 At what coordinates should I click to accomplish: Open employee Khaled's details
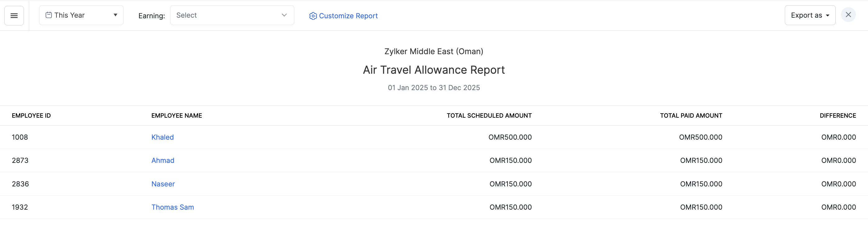point(162,137)
